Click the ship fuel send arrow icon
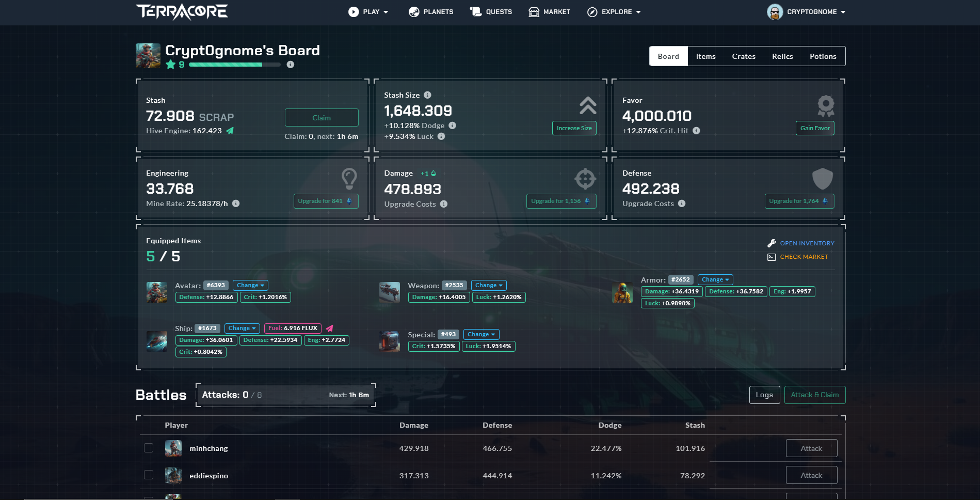The width and height of the screenshot is (980, 500). pos(330,328)
